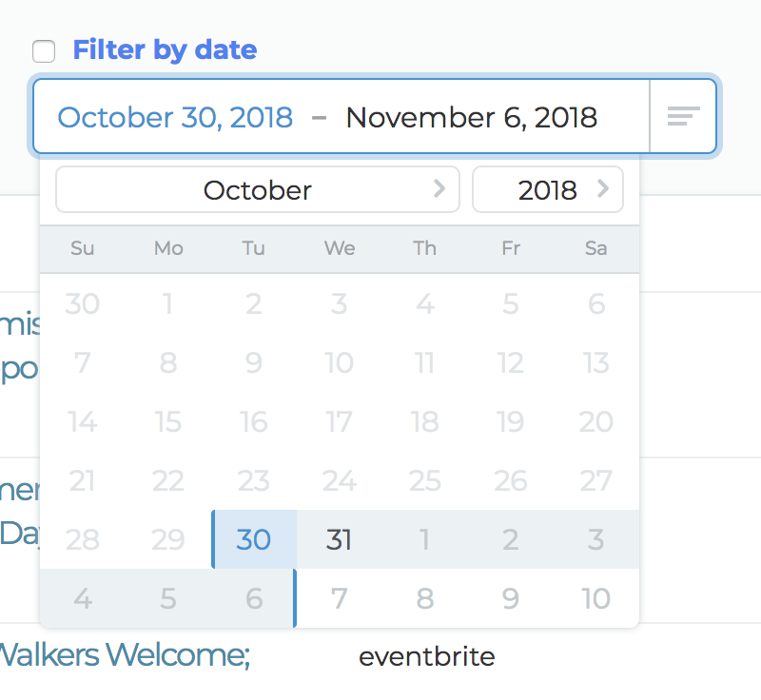The height and width of the screenshot is (700, 761).
Task: Choose day 10 in the last calendar row
Action: click(596, 598)
